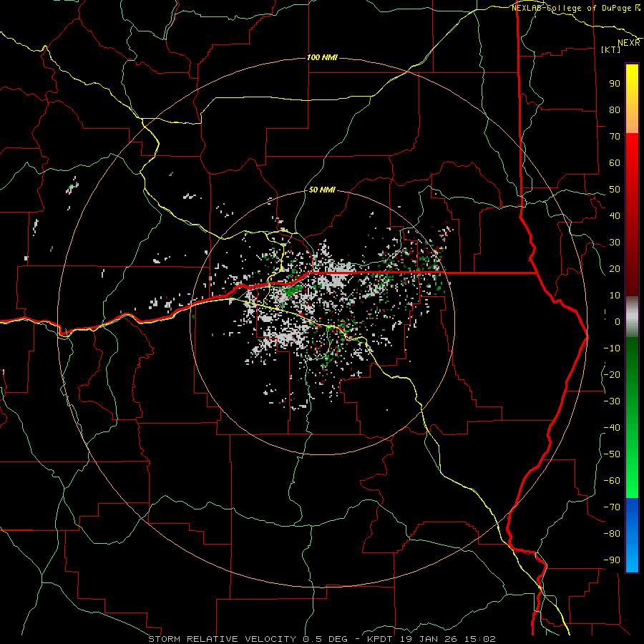Click the gray zero-velocity segment of color bar
Screen dimensions: 644x644
[632, 317]
